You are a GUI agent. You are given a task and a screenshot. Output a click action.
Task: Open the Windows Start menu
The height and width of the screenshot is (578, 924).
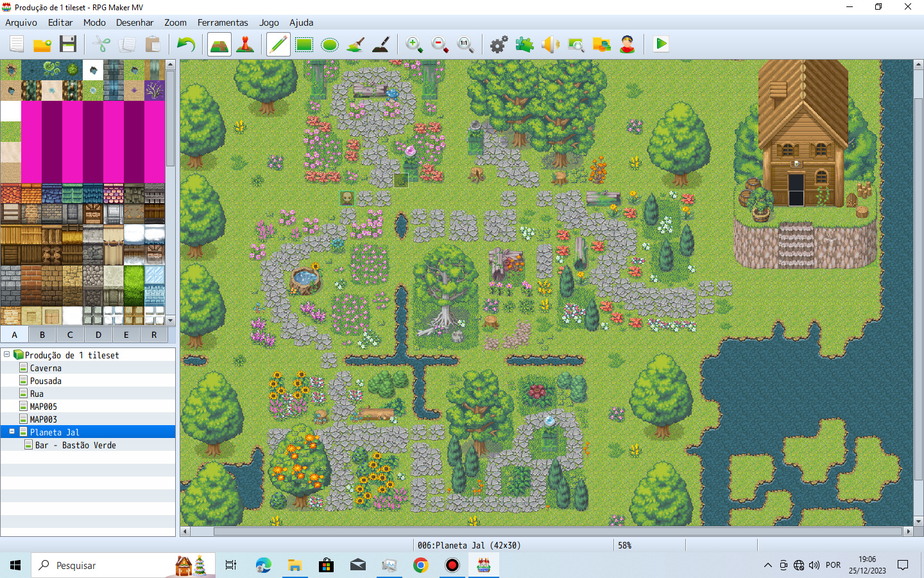click(x=15, y=565)
